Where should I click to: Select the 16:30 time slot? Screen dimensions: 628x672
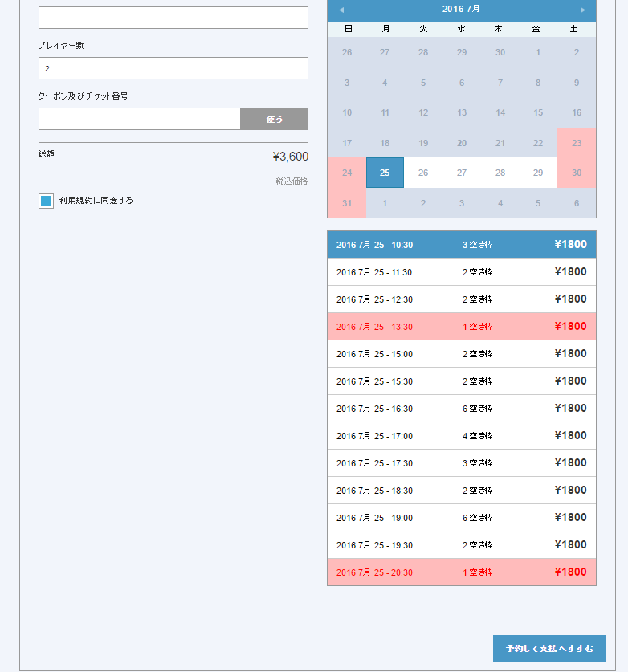pos(462,409)
